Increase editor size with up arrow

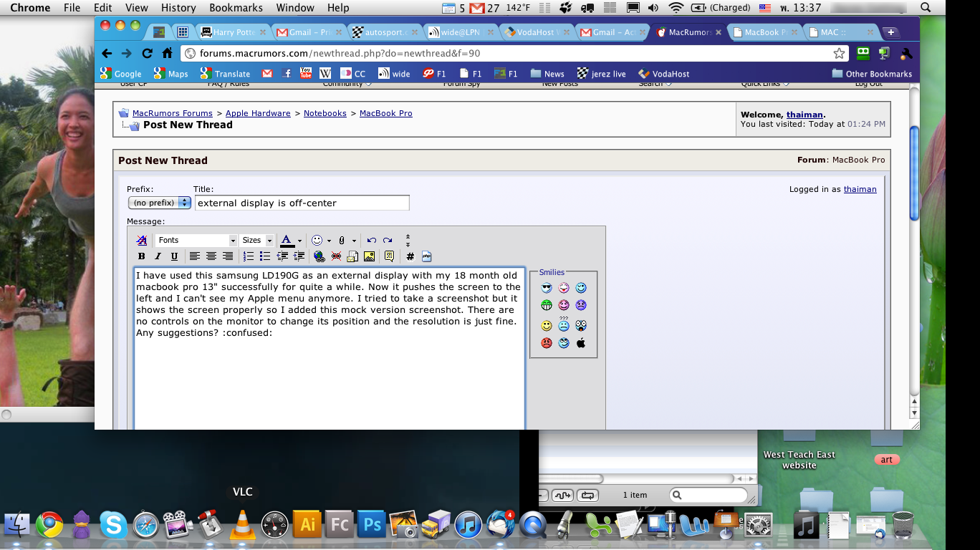tap(408, 236)
